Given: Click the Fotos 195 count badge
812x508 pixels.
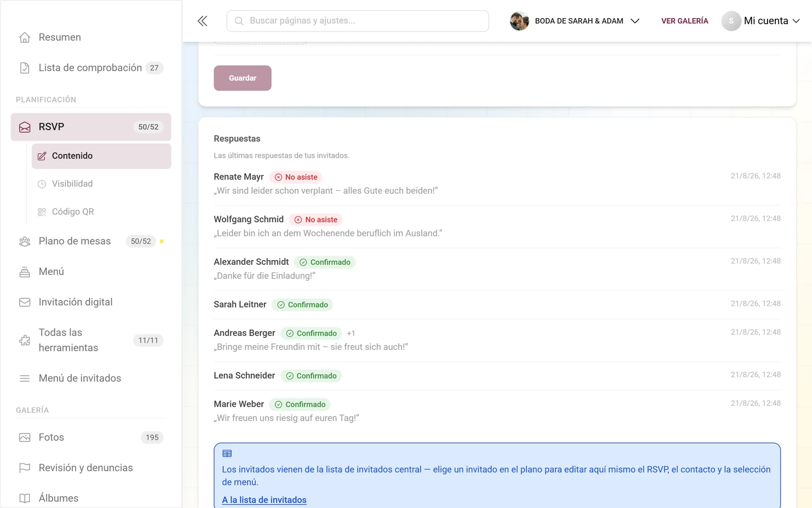Looking at the screenshot, I should (x=152, y=437).
